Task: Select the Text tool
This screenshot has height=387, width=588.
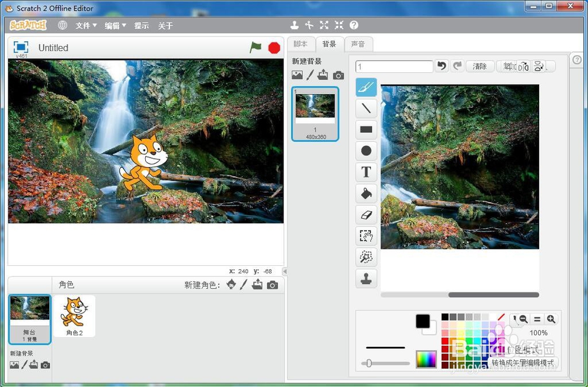Action: (366, 172)
